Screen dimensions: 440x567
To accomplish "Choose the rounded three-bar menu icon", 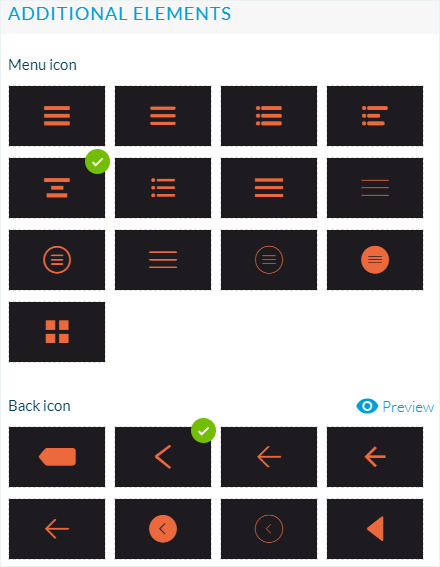I will [163, 116].
